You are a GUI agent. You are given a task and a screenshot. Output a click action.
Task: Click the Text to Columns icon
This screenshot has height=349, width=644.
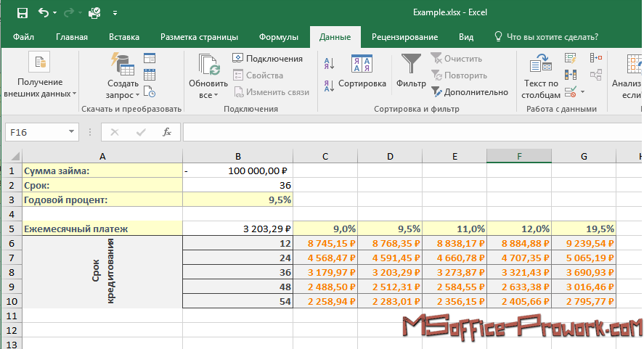[542, 67]
